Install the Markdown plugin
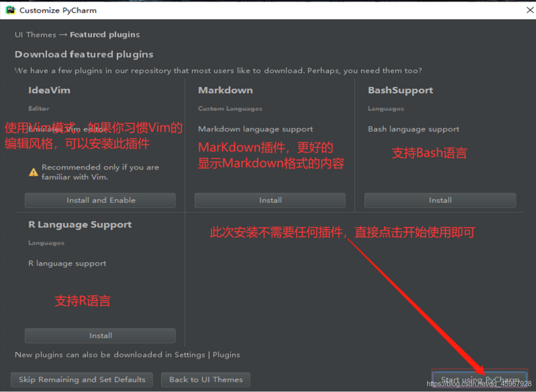Image resolution: width=536 pixels, height=392 pixels. click(x=270, y=200)
